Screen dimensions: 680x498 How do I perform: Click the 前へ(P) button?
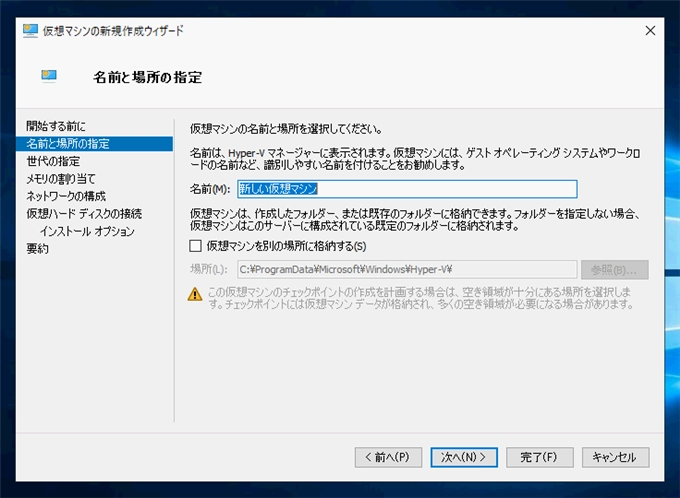pos(388,457)
